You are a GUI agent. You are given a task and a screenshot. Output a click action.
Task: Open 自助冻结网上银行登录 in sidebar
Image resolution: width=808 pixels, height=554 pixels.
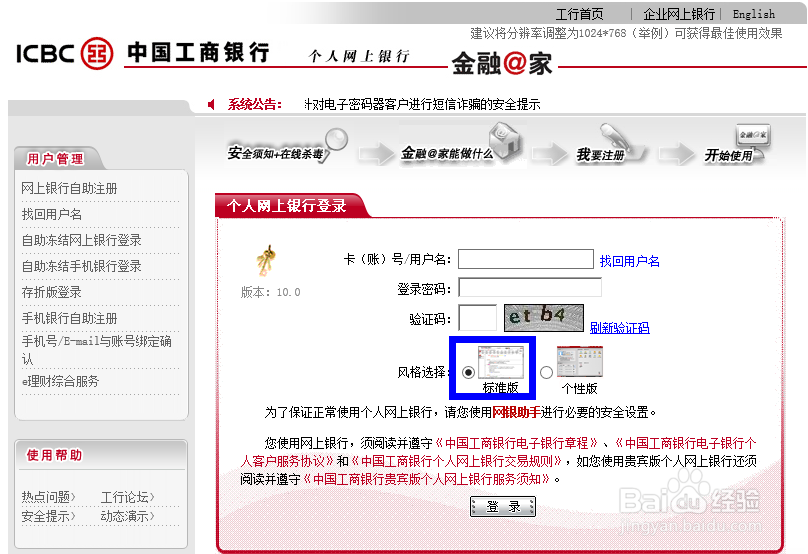point(81,240)
